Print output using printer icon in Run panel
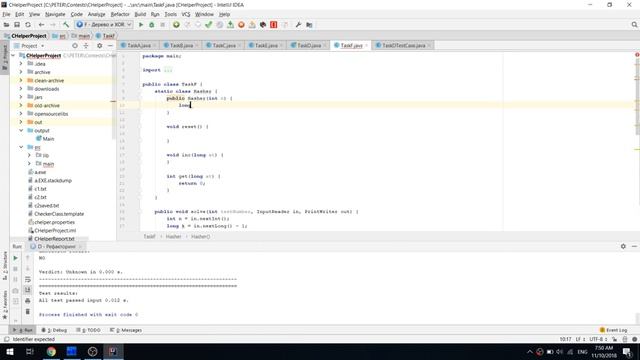Image resolution: width=640 pixels, height=360 pixels. pyautogui.click(x=28, y=301)
